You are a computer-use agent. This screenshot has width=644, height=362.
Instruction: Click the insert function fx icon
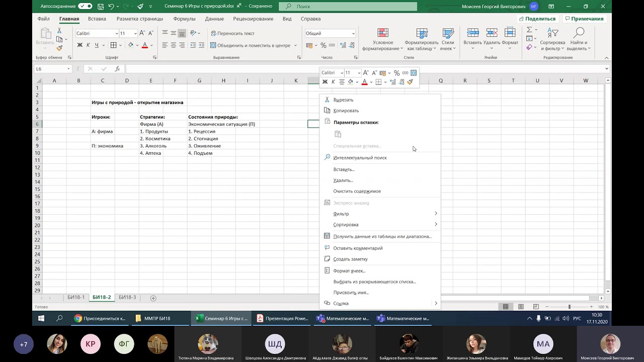click(x=117, y=69)
